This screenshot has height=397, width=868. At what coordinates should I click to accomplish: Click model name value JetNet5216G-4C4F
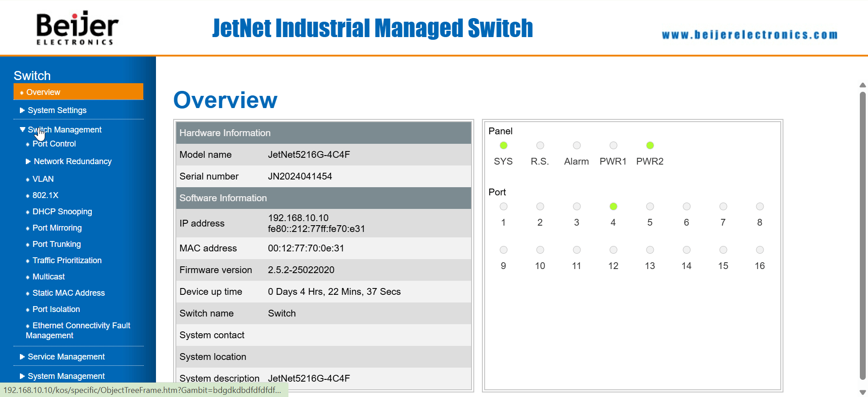309,155
